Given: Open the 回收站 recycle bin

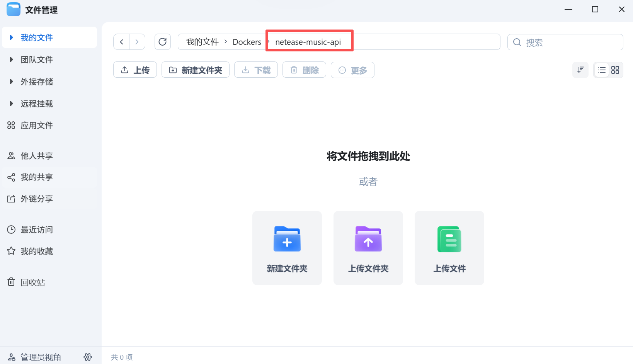Looking at the screenshot, I should [32, 282].
